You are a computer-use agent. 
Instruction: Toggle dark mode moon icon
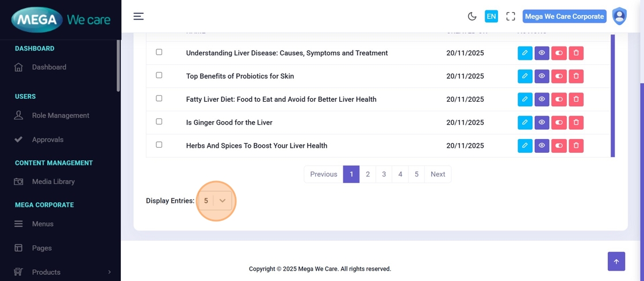tap(472, 17)
